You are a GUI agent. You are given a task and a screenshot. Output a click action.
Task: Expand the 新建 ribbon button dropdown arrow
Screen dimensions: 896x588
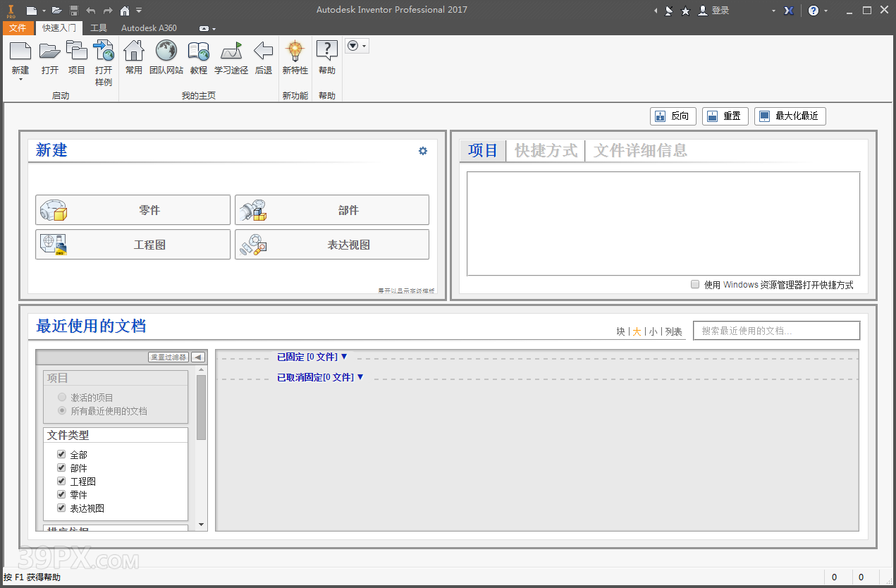[x=20, y=80]
